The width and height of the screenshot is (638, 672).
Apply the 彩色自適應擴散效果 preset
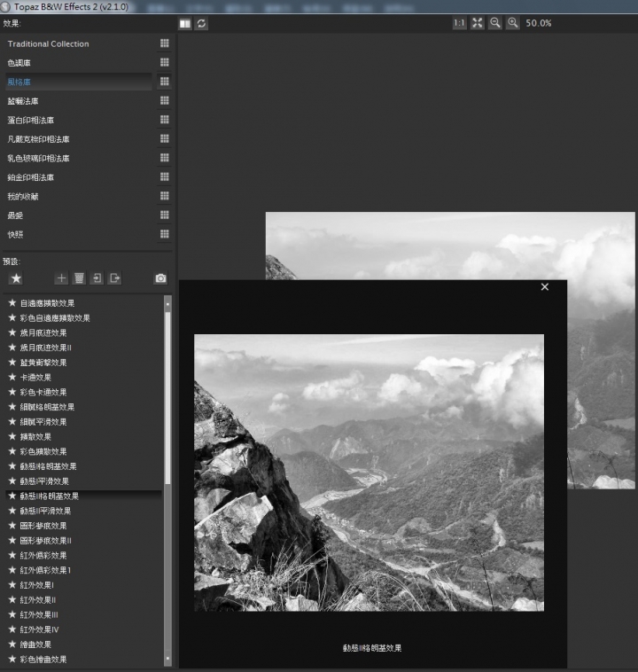click(x=55, y=318)
